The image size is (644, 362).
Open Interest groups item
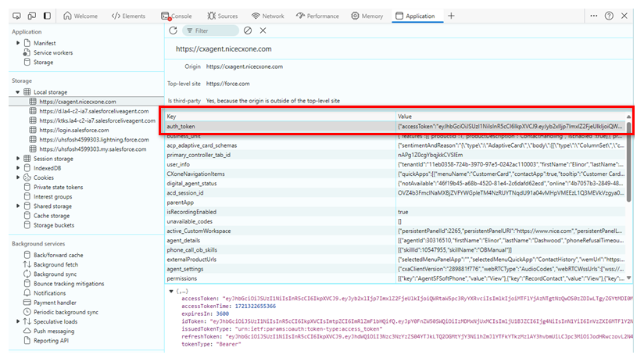[52, 197]
